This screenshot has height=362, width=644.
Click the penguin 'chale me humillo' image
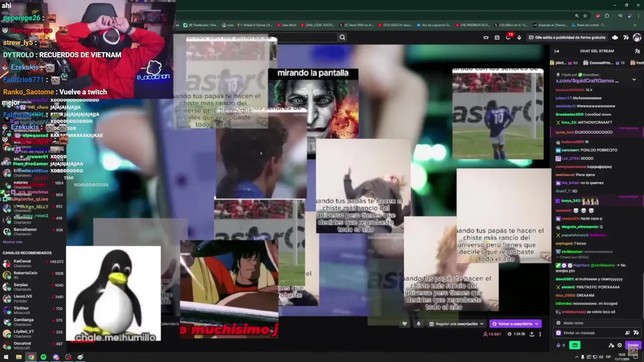pos(114,294)
